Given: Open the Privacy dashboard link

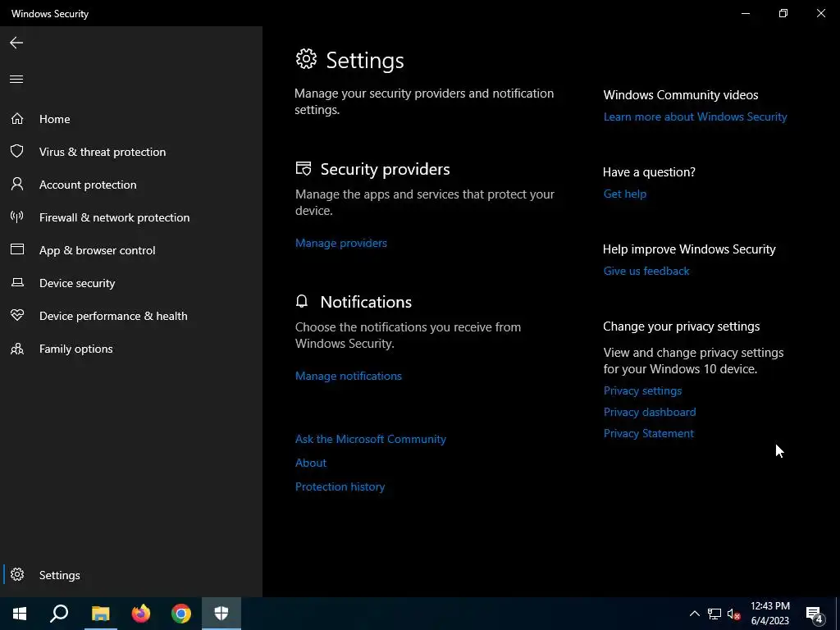Looking at the screenshot, I should (x=650, y=412).
